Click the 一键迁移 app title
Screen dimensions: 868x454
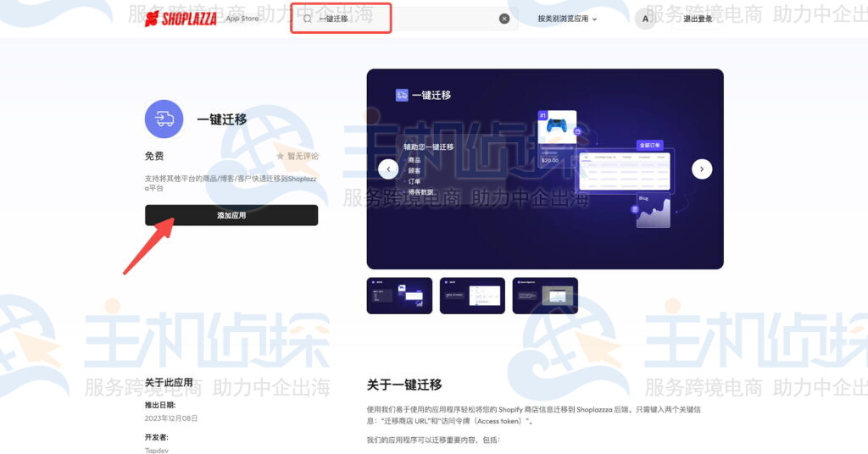(x=222, y=119)
